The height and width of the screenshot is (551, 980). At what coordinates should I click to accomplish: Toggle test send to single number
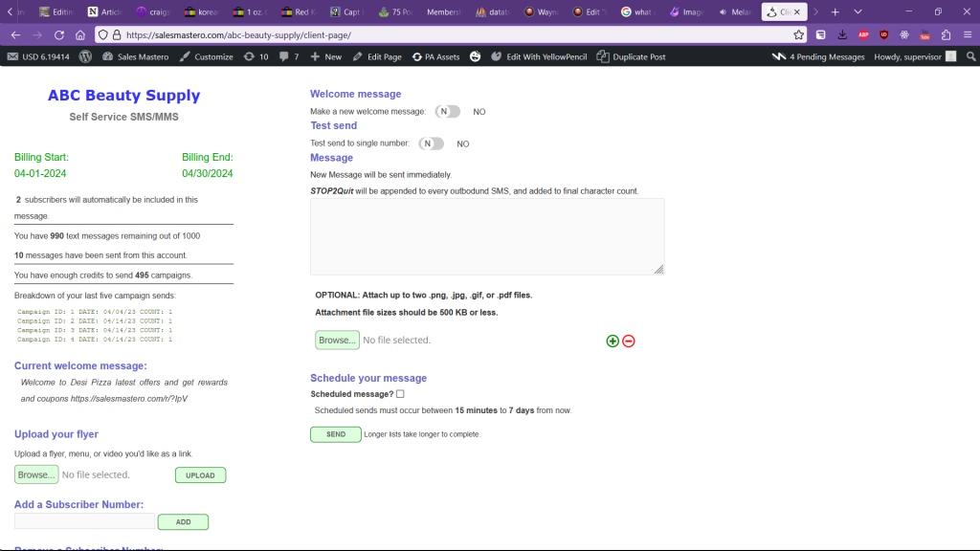(431, 143)
